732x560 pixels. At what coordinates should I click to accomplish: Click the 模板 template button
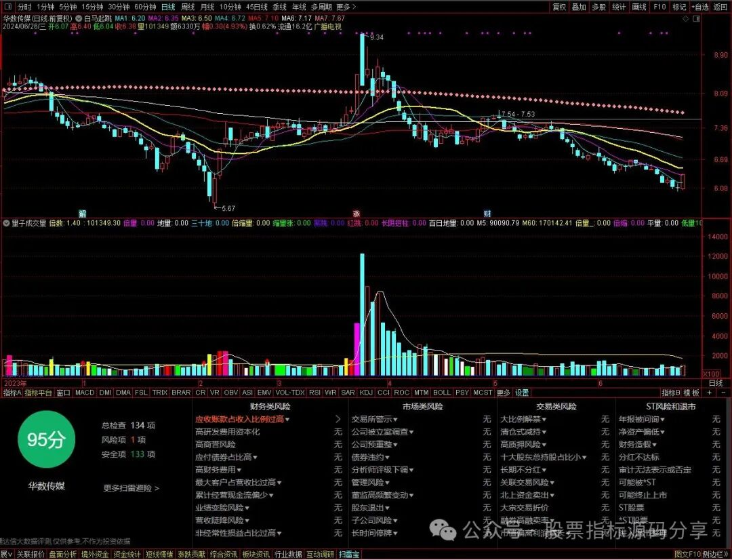tap(691, 393)
